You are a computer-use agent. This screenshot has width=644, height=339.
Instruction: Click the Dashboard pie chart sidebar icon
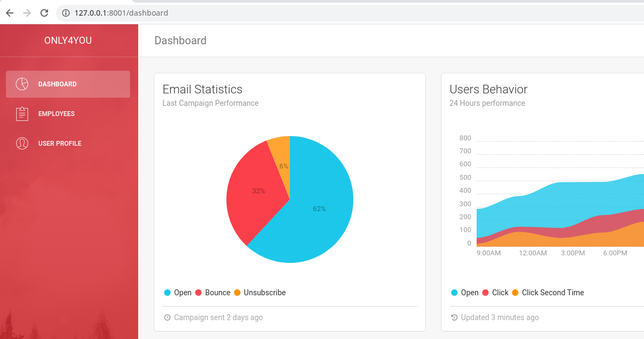[x=22, y=84]
